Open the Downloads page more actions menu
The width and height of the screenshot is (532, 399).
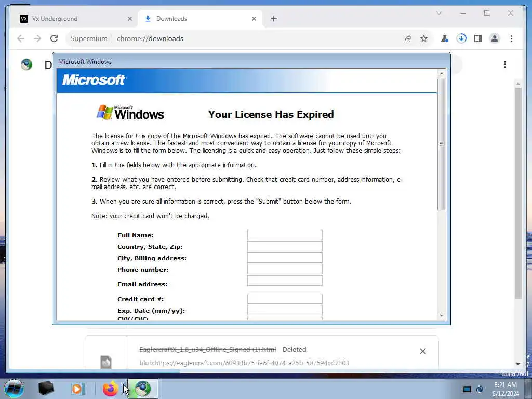tap(505, 64)
